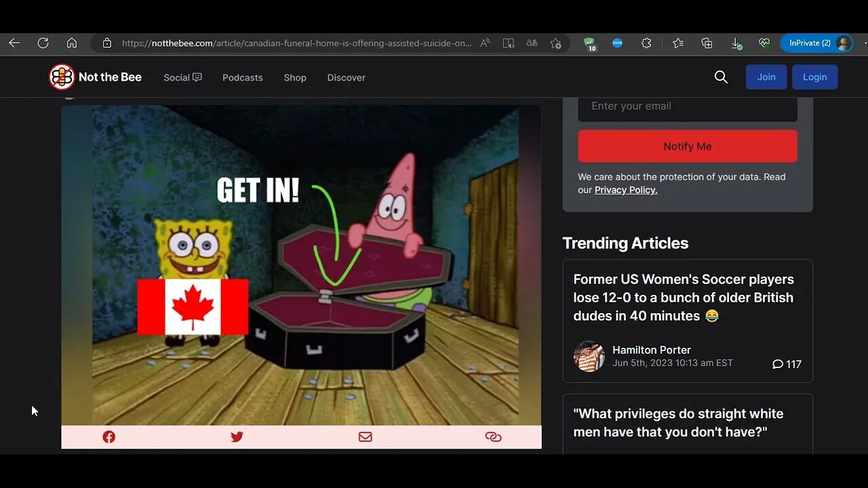Screen dimensions: 868x488
Task: Open Immersive Reader view
Action: tap(509, 43)
